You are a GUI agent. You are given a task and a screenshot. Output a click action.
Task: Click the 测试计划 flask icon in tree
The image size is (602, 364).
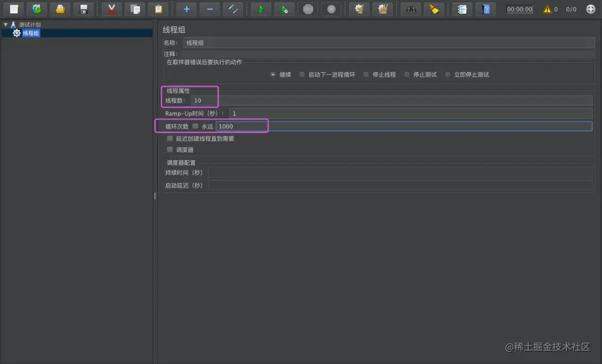click(13, 24)
